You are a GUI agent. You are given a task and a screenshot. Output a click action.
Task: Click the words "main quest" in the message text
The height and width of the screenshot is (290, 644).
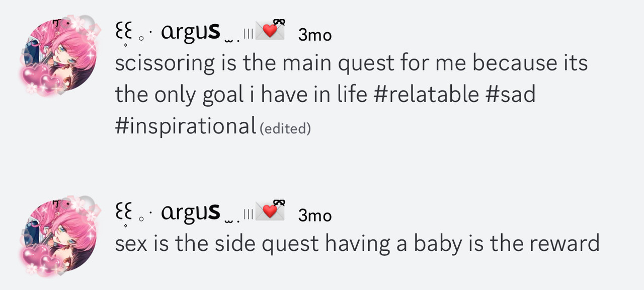point(334,63)
